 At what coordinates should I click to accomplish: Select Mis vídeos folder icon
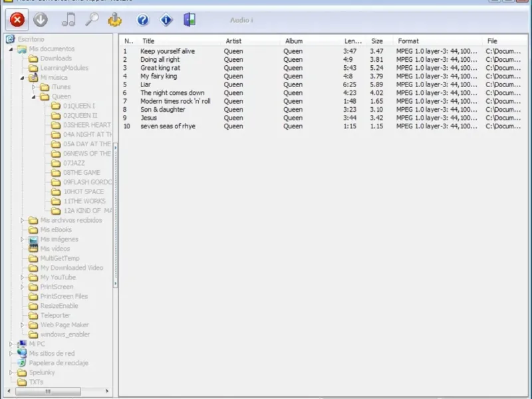click(33, 249)
